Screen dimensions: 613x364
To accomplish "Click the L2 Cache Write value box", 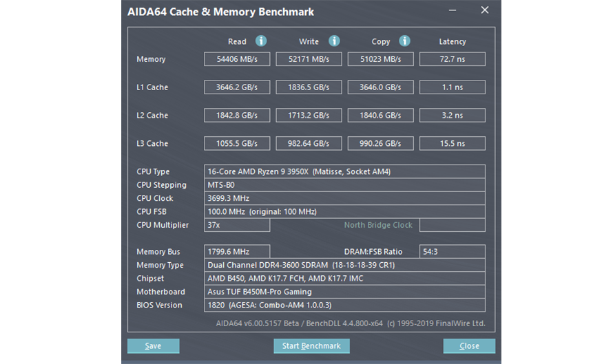I will [x=309, y=116].
